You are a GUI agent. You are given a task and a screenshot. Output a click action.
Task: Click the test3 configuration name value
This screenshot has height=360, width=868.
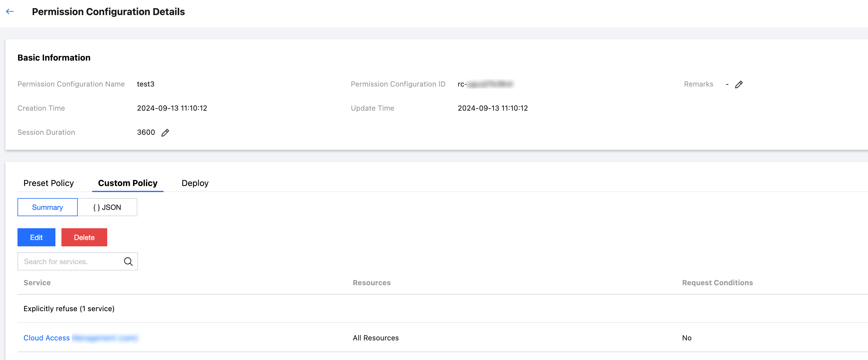point(145,84)
